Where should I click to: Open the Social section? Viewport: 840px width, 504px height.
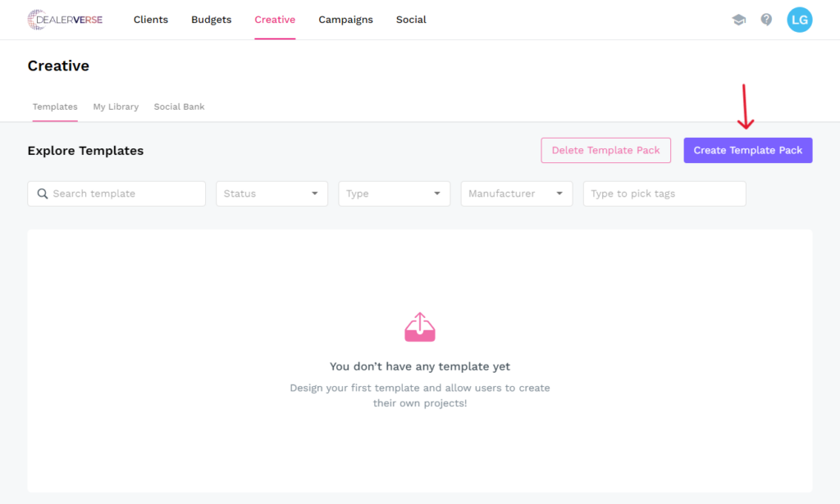click(x=411, y=20)
